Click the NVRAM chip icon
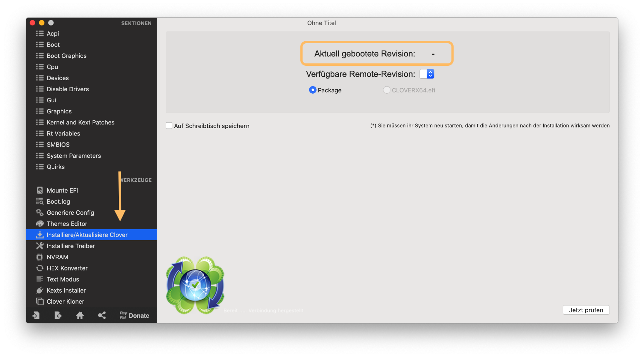644x357 pixels. click(x=40, y=257)
